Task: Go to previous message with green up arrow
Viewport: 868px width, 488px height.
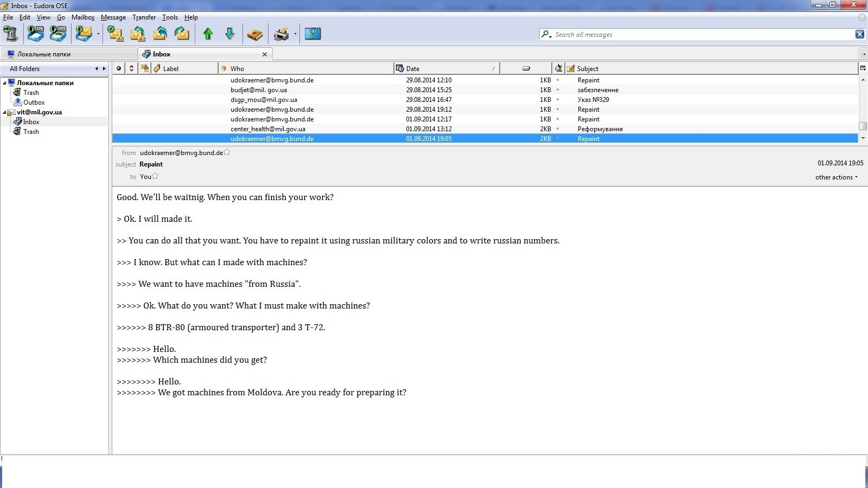Action: tap(208, 34)
